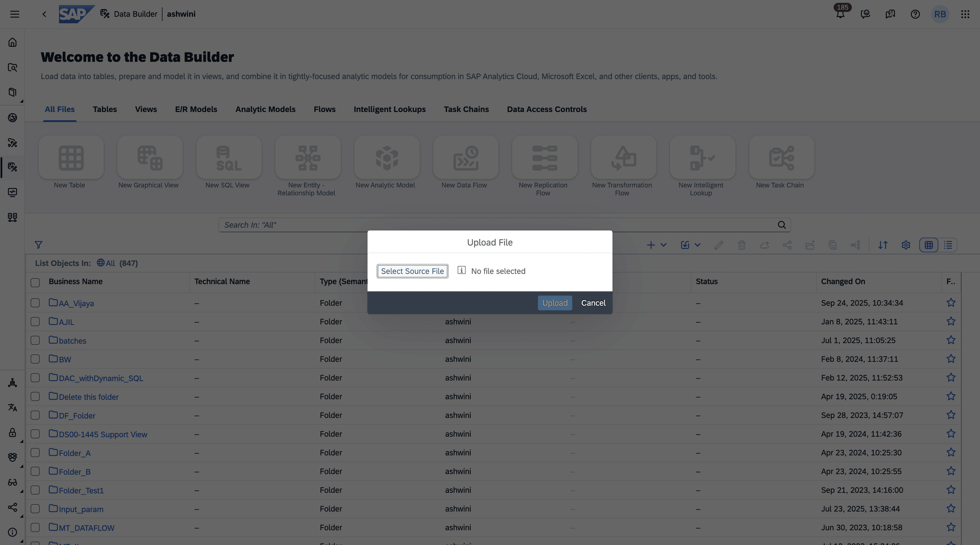This screenshot has width=980, height=545.
Task: Click the New SQL View icon
Action: pyautogui.click(x=229, y=157)
